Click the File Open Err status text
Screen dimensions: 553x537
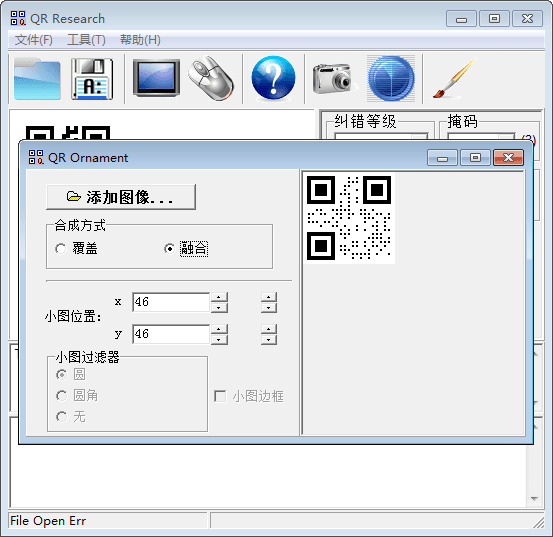point(48,521)
